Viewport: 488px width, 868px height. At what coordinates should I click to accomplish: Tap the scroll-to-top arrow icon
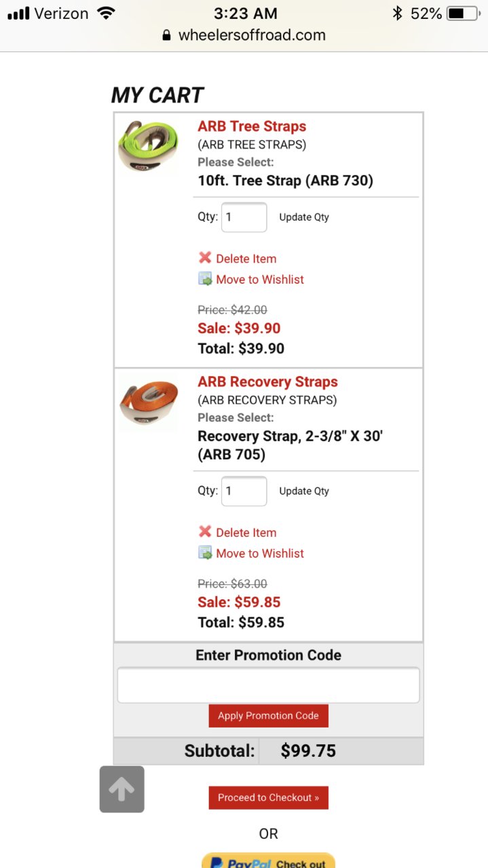[122, 789]
